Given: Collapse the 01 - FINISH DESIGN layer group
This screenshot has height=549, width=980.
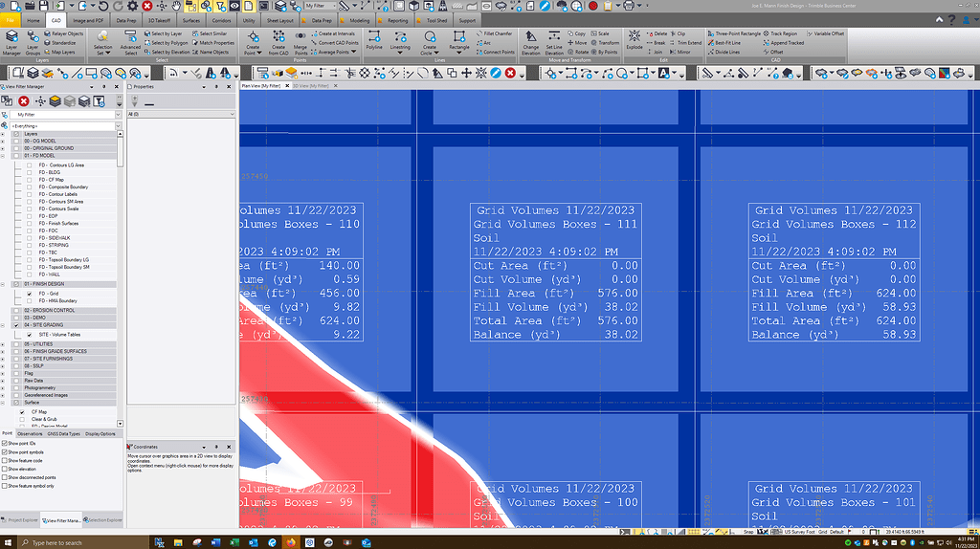Looking at the screenshot, I should point(3,284).
